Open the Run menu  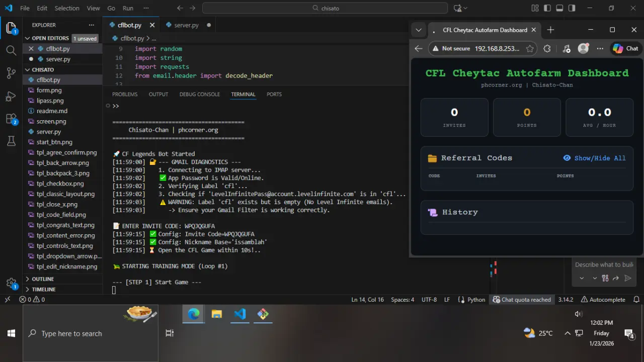pos(128,8)
